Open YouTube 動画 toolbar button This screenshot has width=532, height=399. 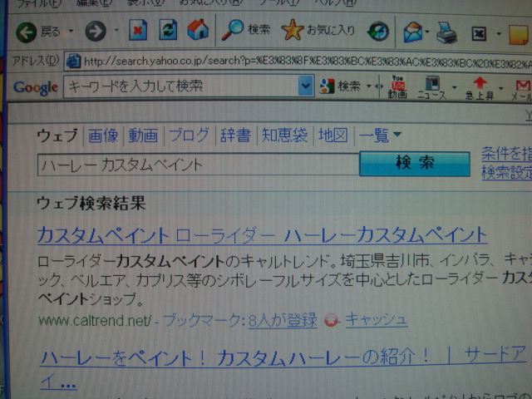pyautogui.click(x=397, y=86)
